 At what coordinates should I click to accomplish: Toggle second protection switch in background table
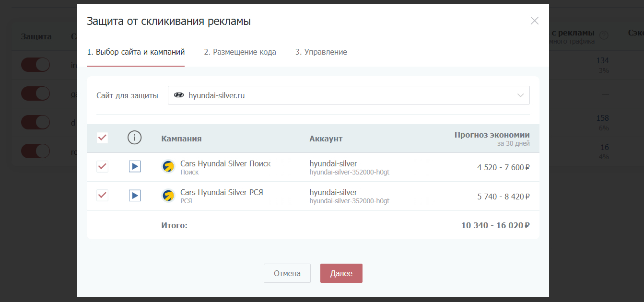tap(35, 93)
